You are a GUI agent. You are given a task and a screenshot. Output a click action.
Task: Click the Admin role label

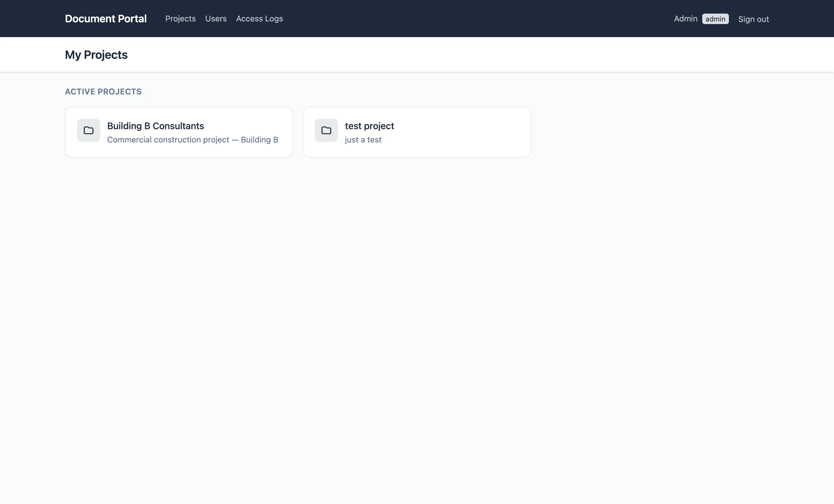tap(685, 19)
